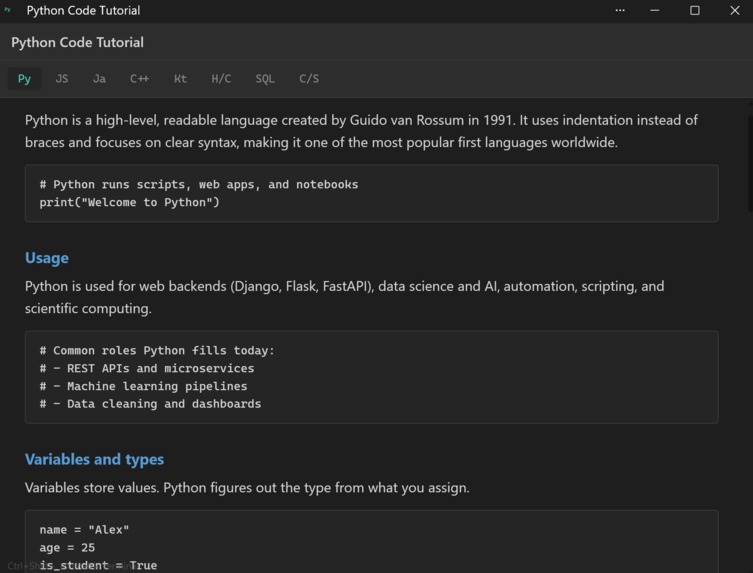The image size is (753, 573).
Task: Click the 'REST APIs and microservices' comment
Action: (x=147, y=368)
